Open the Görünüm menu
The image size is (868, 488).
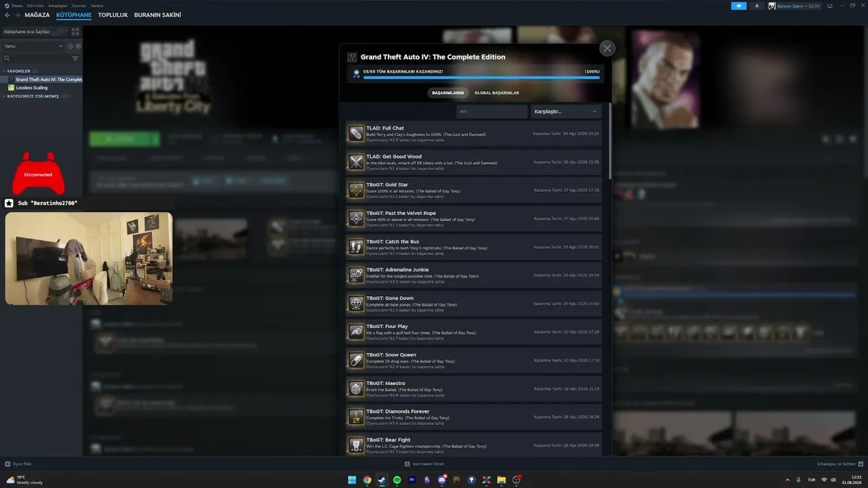pos(35,5)
